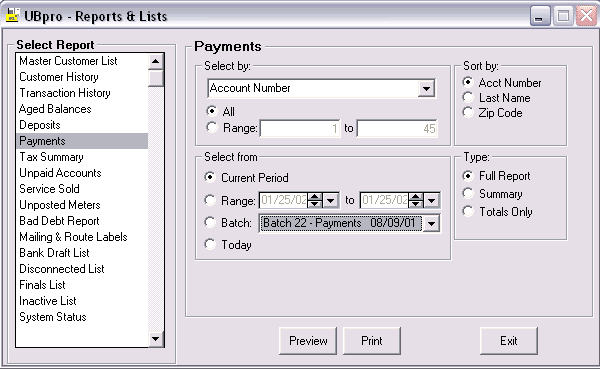The image size is (600, 369).
Task: Choose Inactive List report
Action: point(82,301)
